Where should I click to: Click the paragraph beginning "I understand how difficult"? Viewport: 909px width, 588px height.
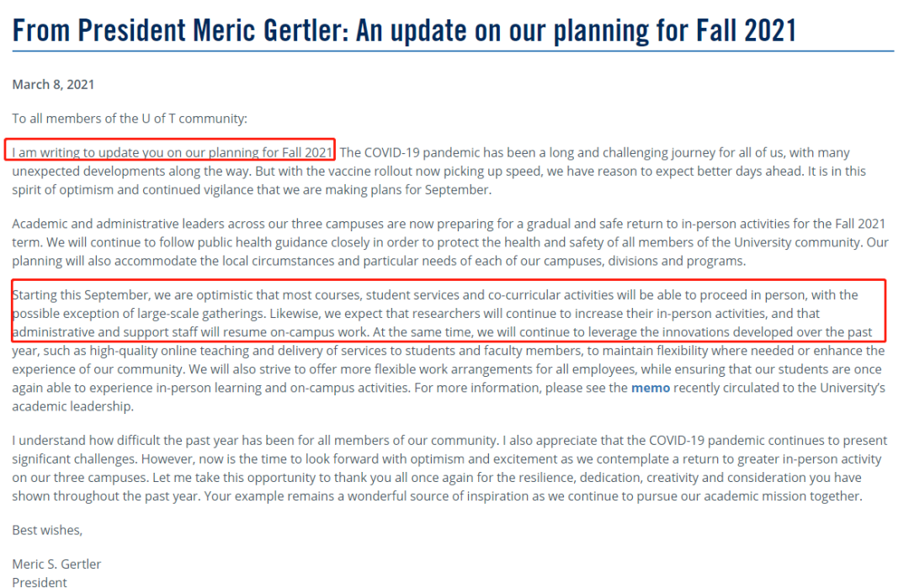click(449, 468)
